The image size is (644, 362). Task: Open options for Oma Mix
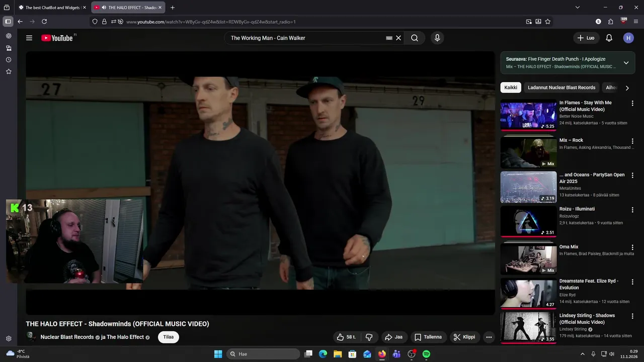(632, 247)
